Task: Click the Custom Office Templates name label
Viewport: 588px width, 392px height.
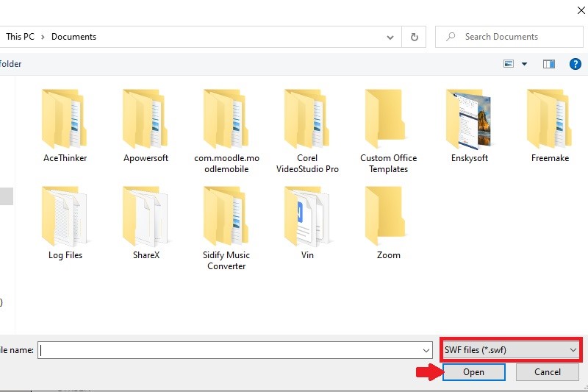Action: 389,163
